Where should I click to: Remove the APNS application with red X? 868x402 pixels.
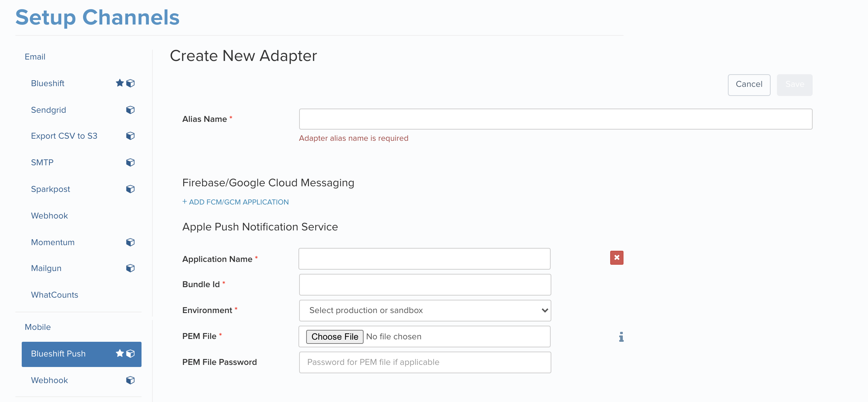[x=617, y=258]
